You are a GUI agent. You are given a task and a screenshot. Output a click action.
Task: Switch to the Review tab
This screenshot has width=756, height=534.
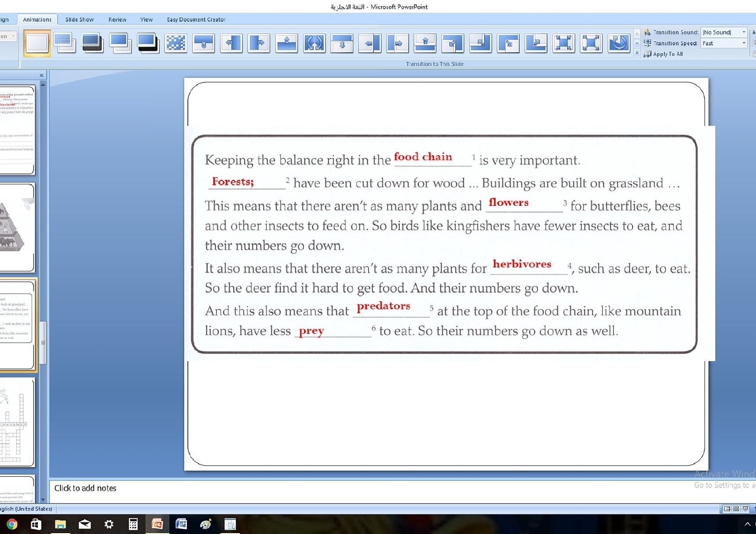[117, 19]
